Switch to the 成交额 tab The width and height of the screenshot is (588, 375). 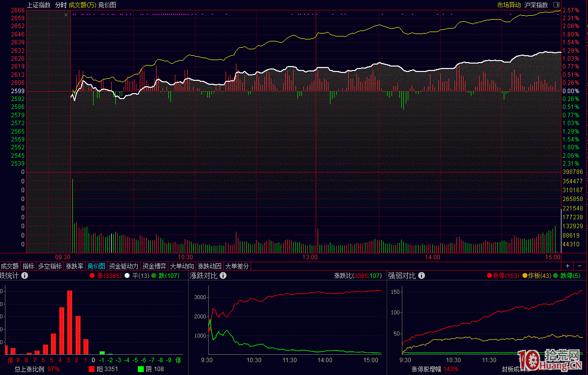pyautogui.click(x=10, y=266)
